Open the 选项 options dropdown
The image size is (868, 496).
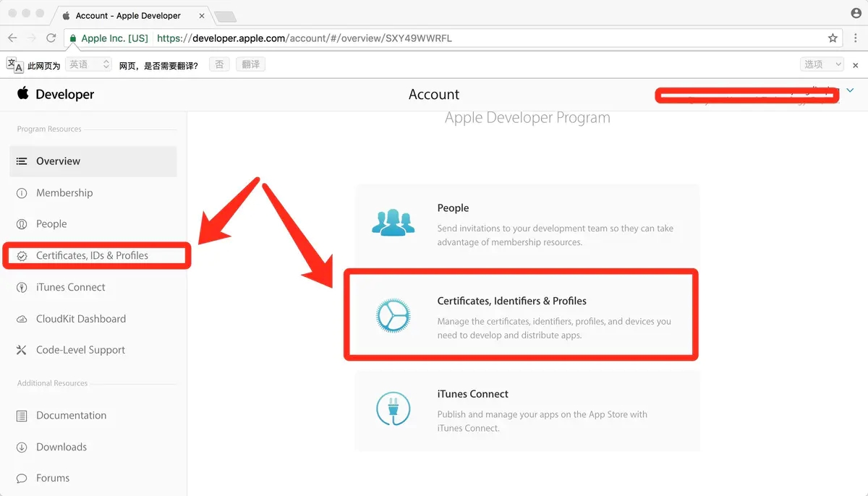click(822, 64)
